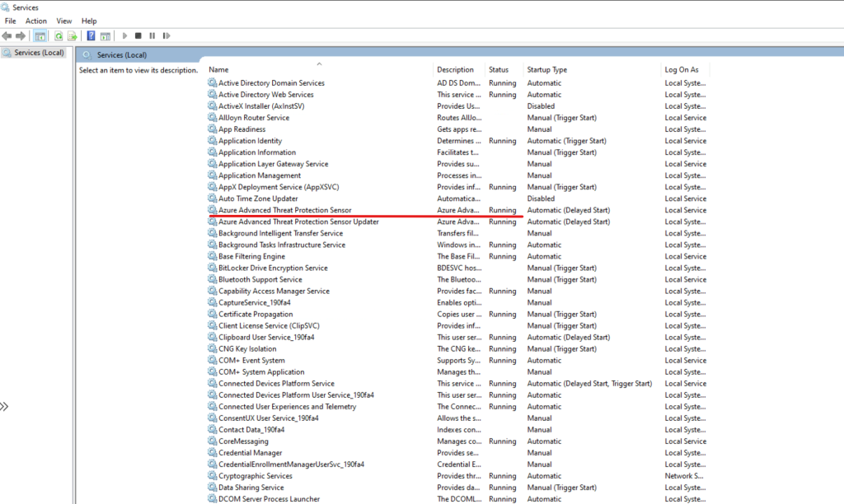Open the Action menu
This screenshot has height=504, width=844.
coord(35,21)
